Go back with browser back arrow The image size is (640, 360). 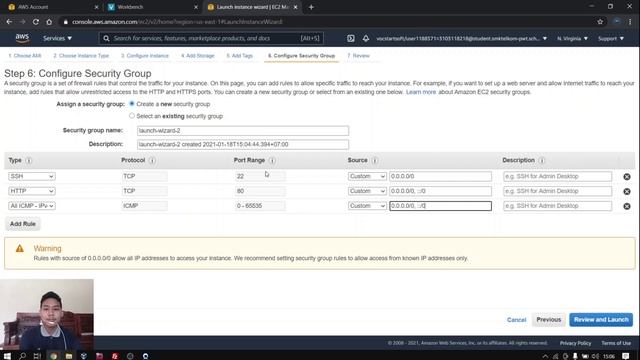click(x=9, y=22)
